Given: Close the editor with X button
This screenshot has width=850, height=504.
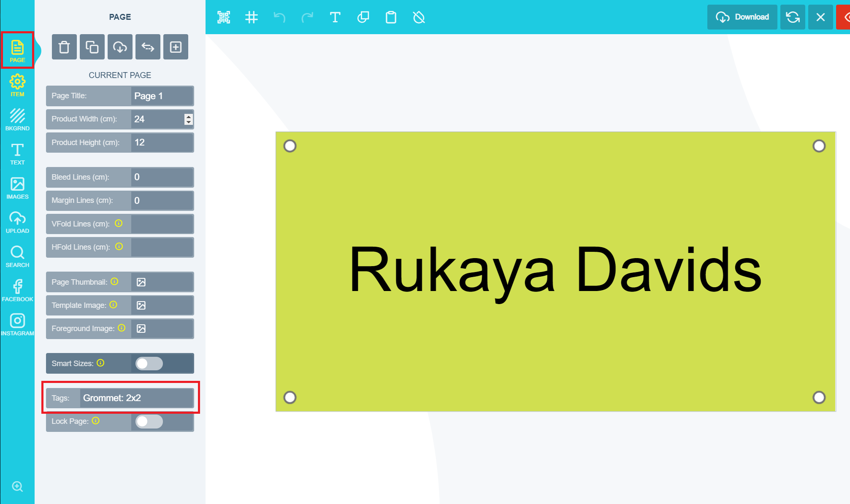Looking at the screenshot, I should click(x=820, y=17).
